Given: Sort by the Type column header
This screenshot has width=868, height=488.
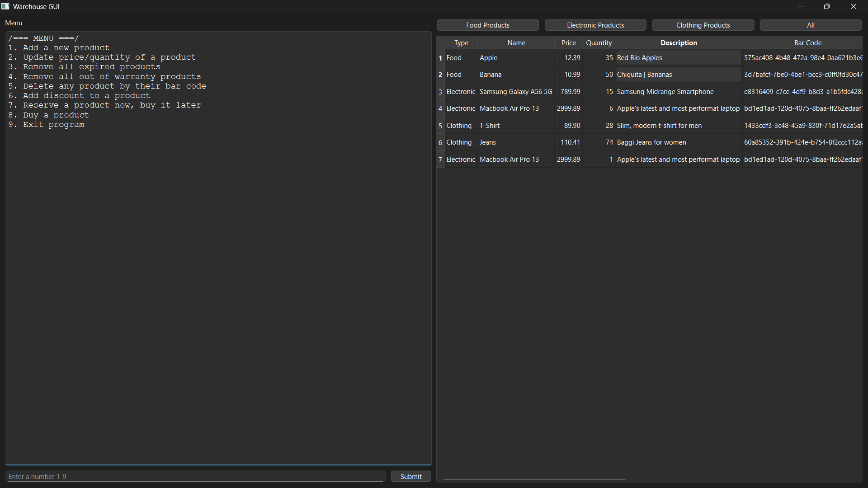Looking at the screenshot, I should point(461,43).
